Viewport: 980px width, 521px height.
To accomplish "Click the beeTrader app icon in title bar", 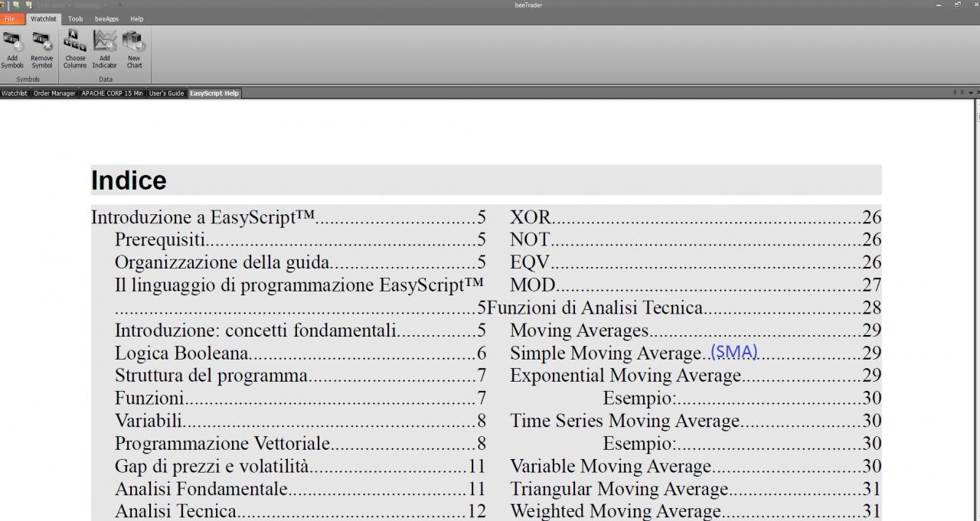I will click(x=3, y=5).
